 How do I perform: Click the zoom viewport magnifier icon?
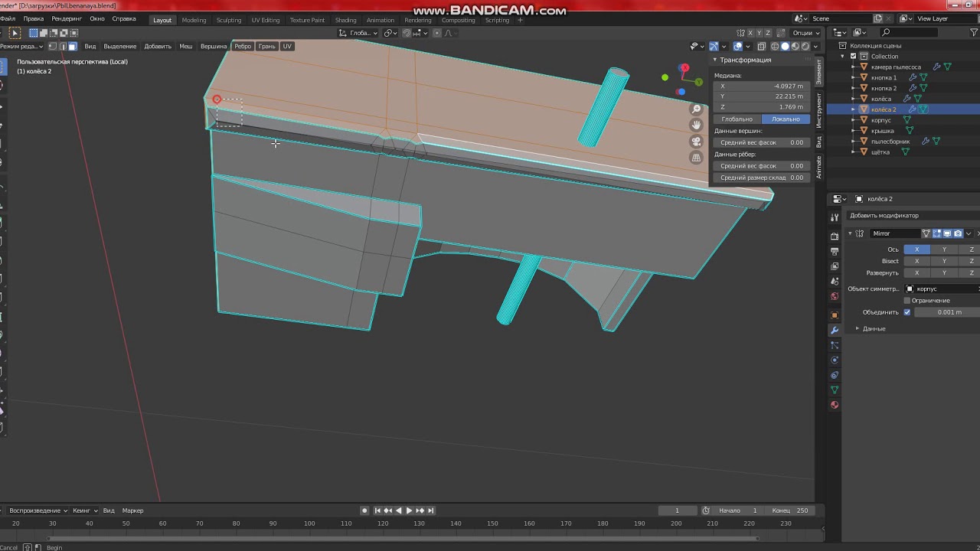point(696,109)
